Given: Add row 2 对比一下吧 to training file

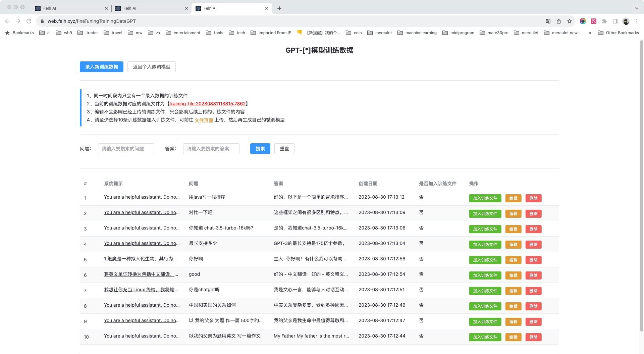Looking at the screenshot, I should (x=485, y=214).
